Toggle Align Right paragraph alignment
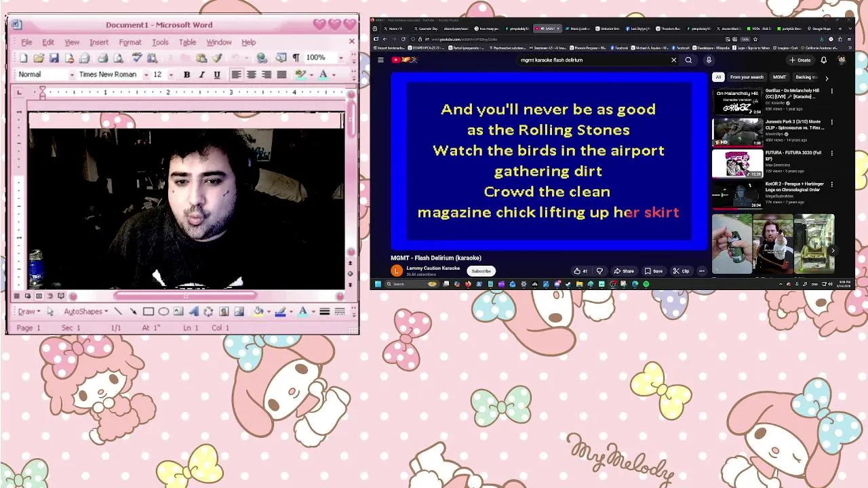868x488 pixels. [x=267, y=75]
